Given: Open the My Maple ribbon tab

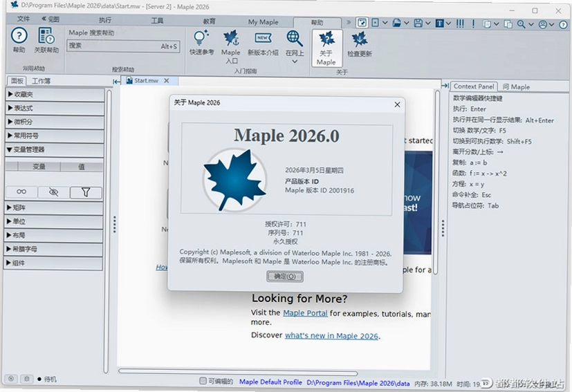Looking at the screenshot, I should [263, 22].
